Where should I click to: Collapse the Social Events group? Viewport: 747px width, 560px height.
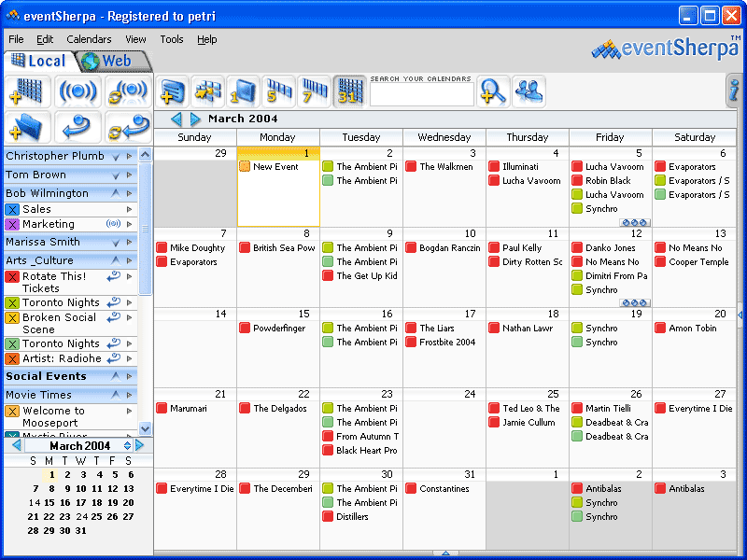pos(116,376)
